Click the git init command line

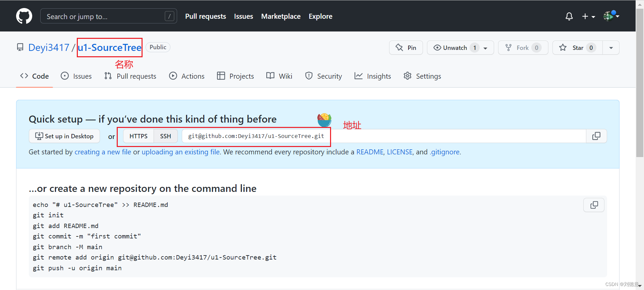(x=48, y=215)
